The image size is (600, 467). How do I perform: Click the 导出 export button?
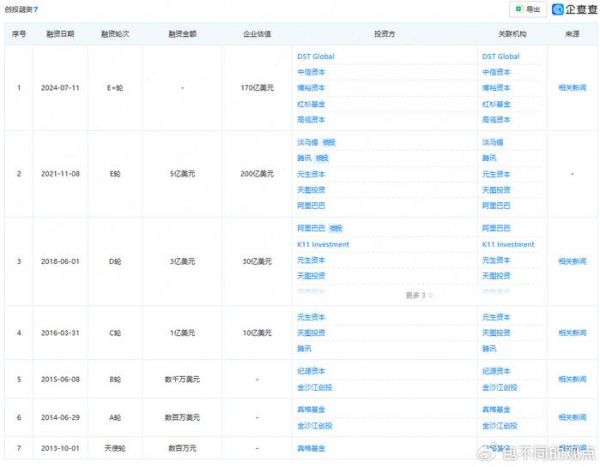coord(528,9)
